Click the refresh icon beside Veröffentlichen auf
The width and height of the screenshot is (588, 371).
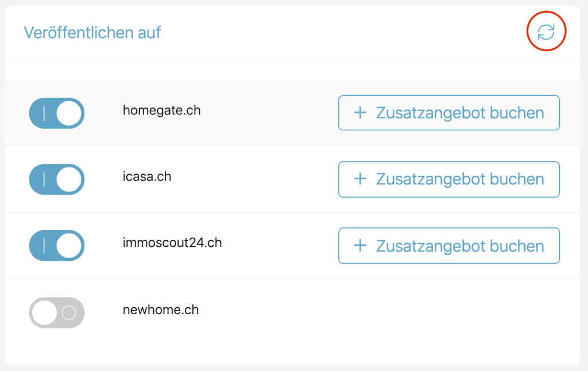[546, 32]
